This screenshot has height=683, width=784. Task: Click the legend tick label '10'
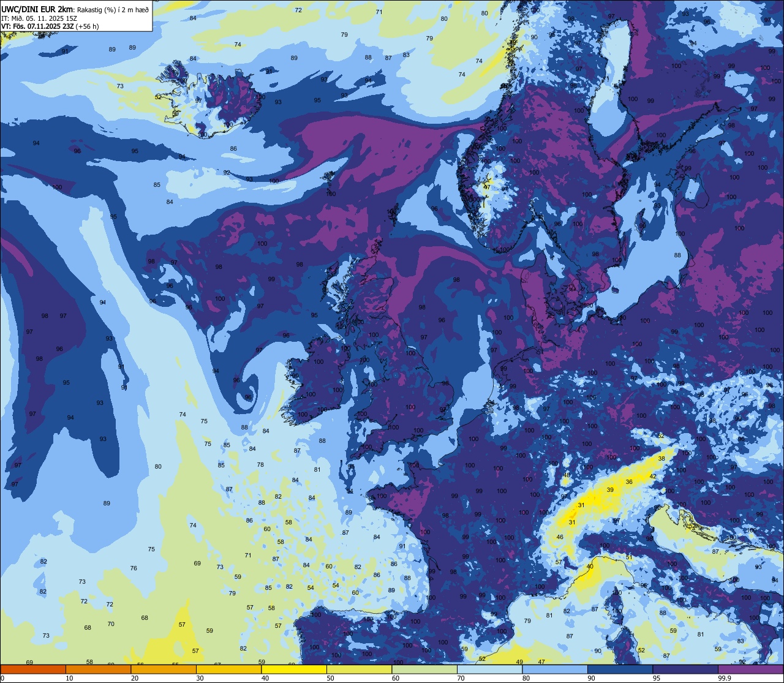[69, 678]
